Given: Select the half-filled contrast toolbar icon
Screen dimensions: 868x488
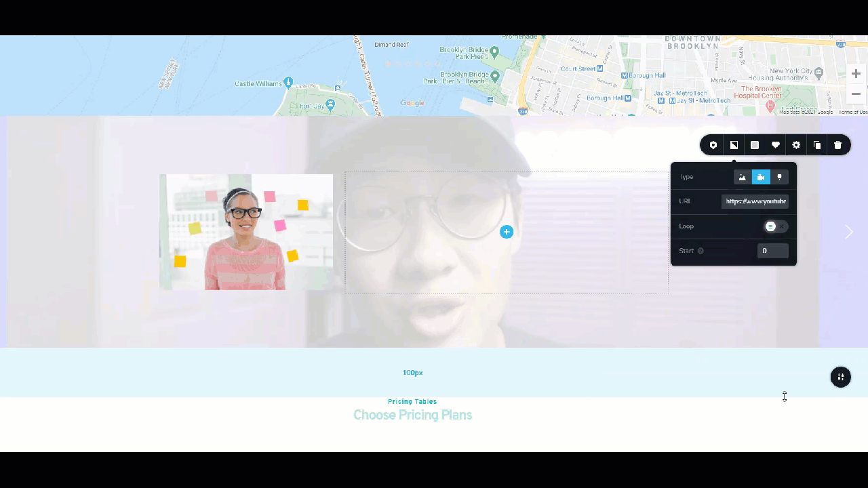Looking at the screenshot, I should tap(734, 144).
